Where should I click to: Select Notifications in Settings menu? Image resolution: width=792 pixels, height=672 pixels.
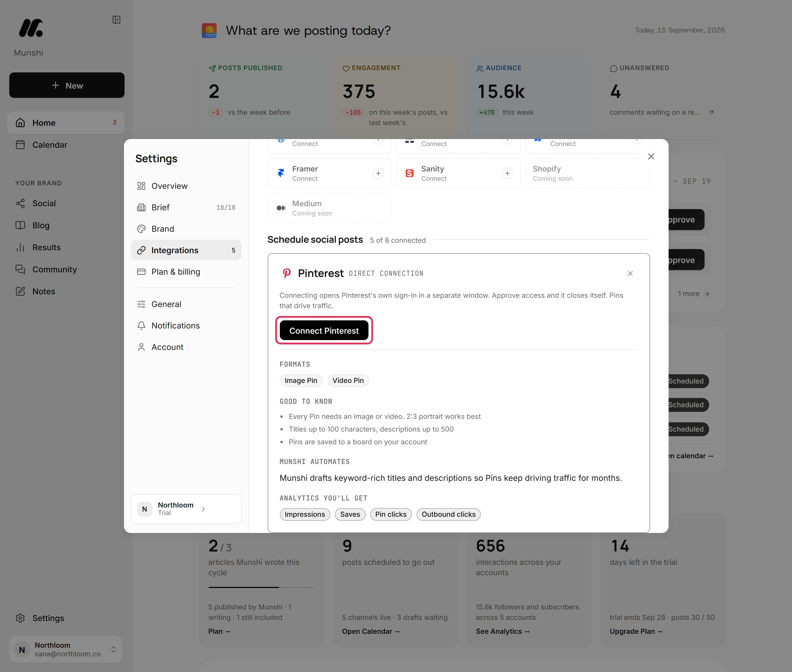tap(186, 326)
